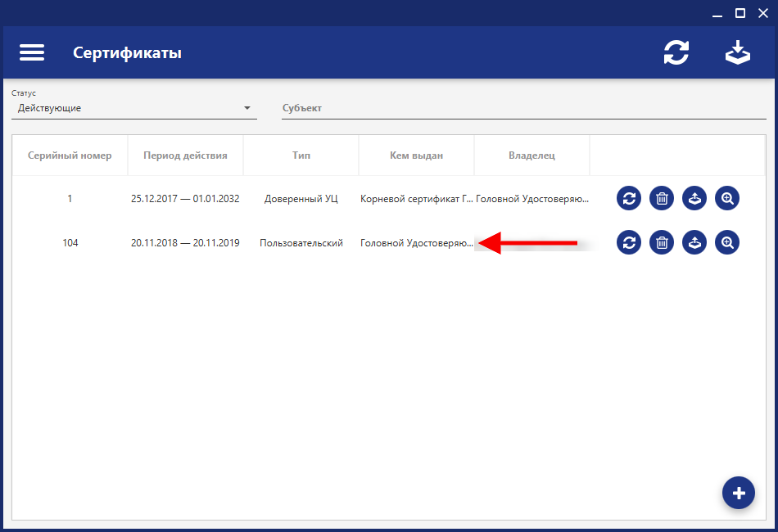Export the certificate with serial number 1
The width and height of the screenshot is (778, 532).
[694, 198]
